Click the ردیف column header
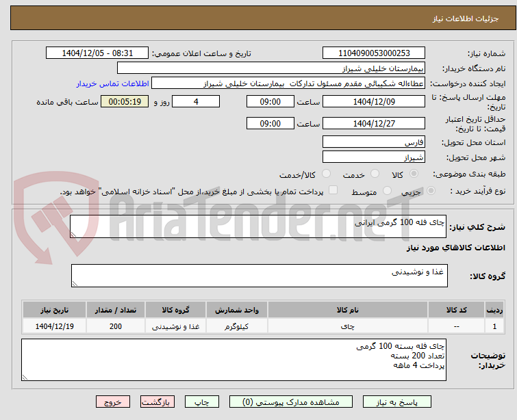 pyautogui.click(x=494, y=310)
